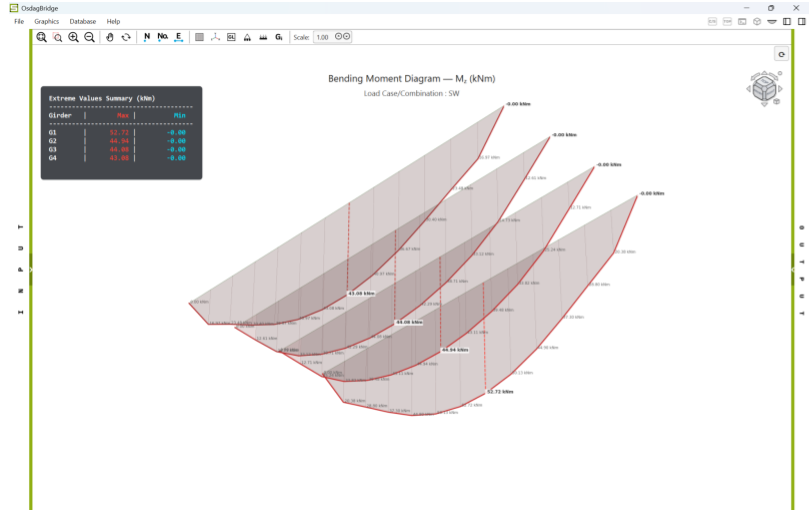Screen dimensions: 811x526
Task: Click the small isometric cube below view cube
Action: point(776,102)
